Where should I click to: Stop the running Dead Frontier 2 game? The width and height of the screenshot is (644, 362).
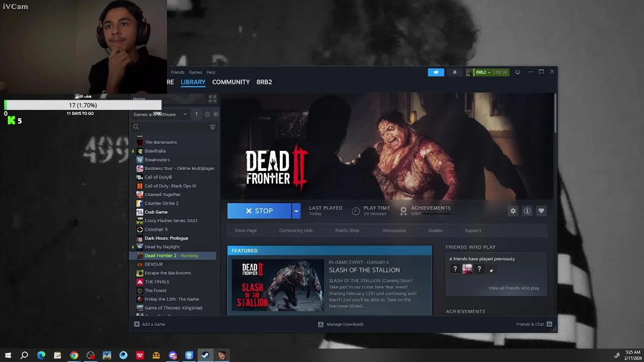click(259, 211)
